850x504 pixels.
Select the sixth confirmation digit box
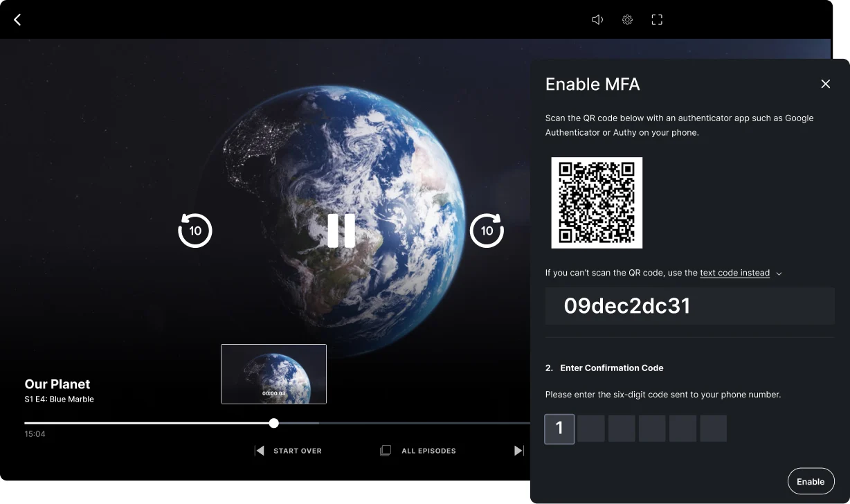(713, 429)
